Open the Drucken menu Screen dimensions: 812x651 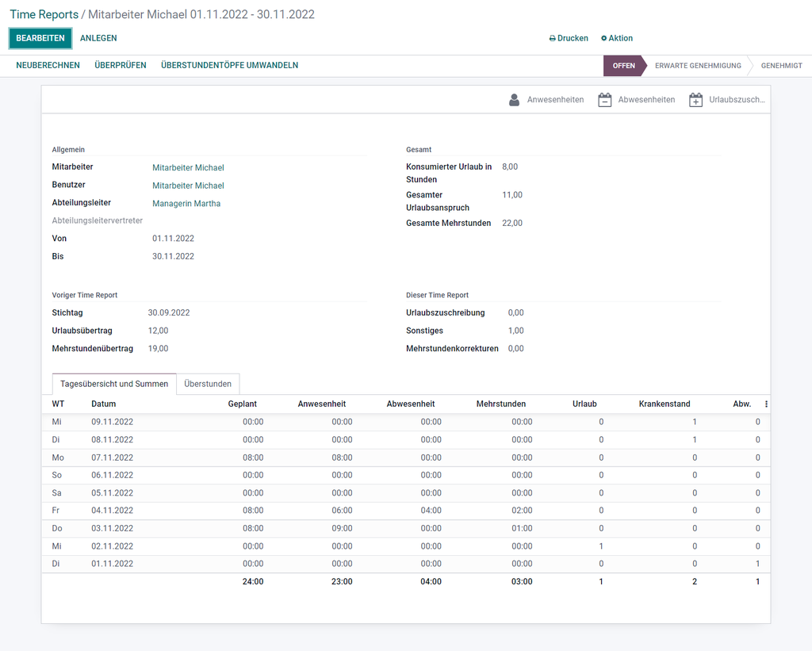click(568, 38)
